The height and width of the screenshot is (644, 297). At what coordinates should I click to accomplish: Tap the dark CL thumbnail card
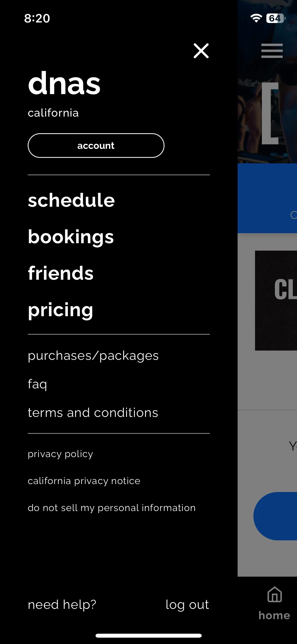276,301
